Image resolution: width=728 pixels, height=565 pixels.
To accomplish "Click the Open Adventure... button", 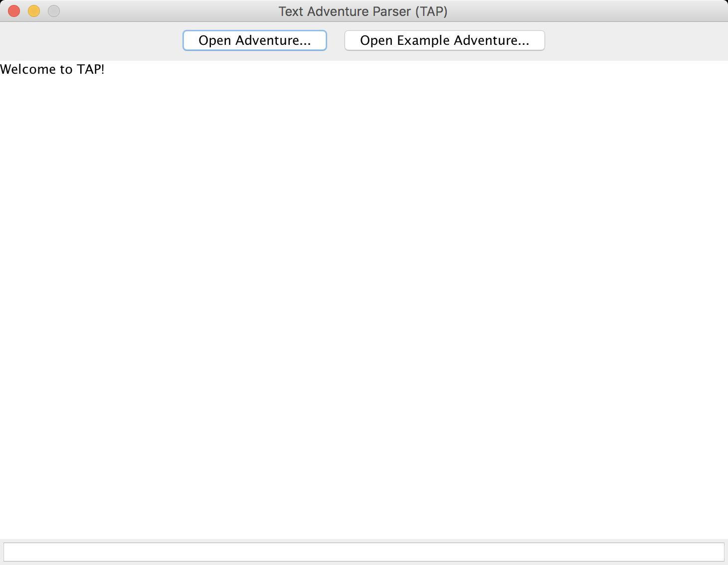I will click(254, 40).
